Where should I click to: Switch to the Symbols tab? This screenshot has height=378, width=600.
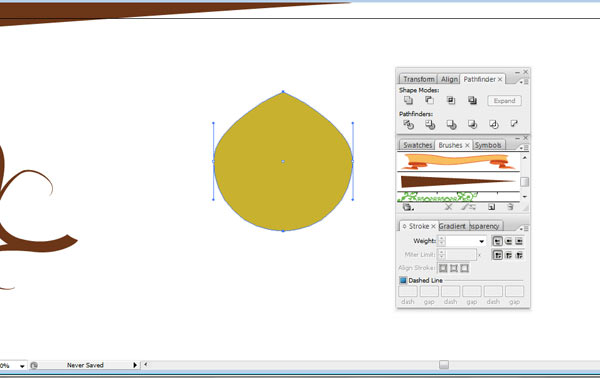(x=488, y=145)
